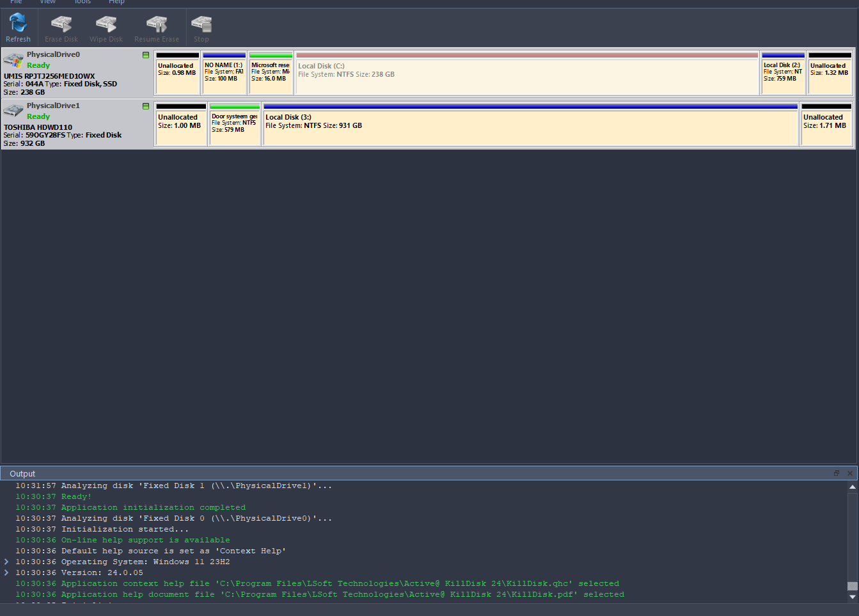This screenshot has height=616, width=859.
Task: Float the Output panel
Action: tap(837, 473)
